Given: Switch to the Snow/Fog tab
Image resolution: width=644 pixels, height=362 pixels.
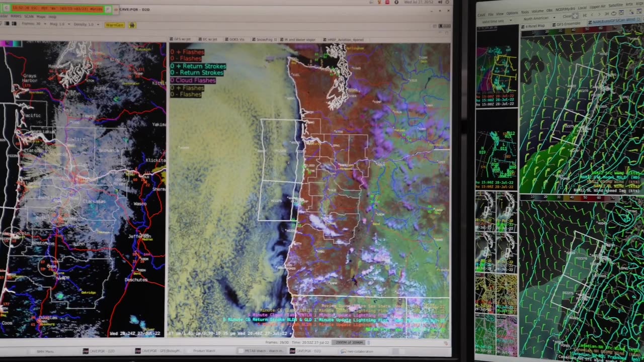Looking at the screenshot, I should (264, 39).
